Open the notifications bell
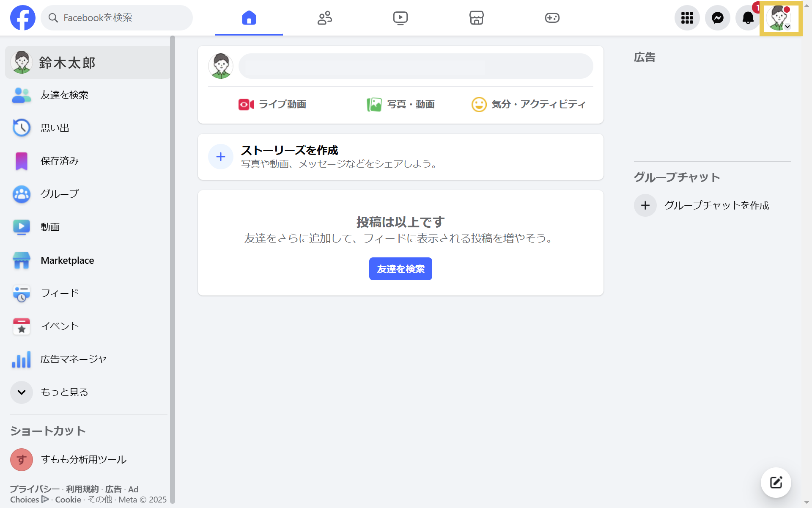 point(748,18)
